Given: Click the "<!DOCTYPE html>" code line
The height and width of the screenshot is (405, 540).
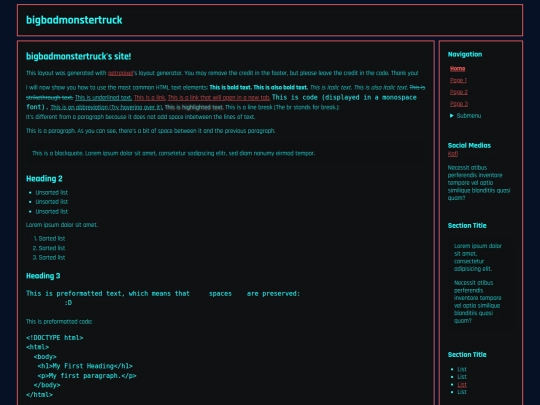Looking at the screenshot, I should [55, 338].
